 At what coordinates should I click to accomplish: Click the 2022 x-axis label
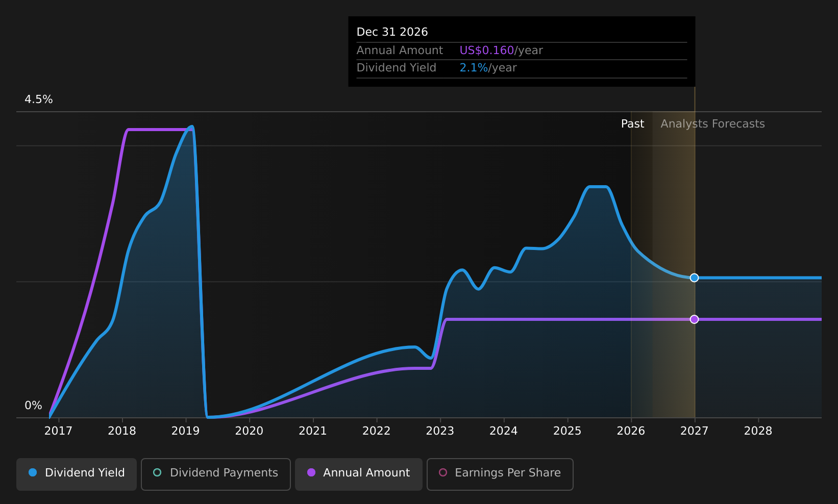(377, 431)
